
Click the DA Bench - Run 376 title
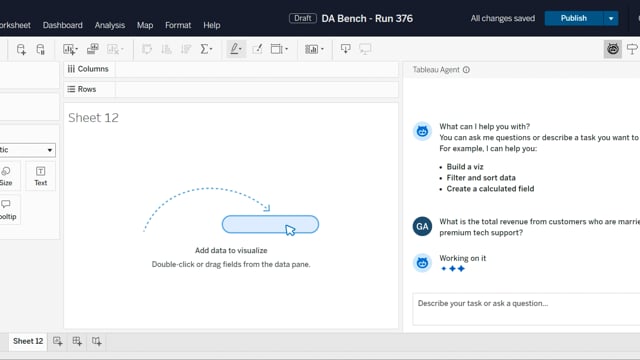tap(367, 18)
